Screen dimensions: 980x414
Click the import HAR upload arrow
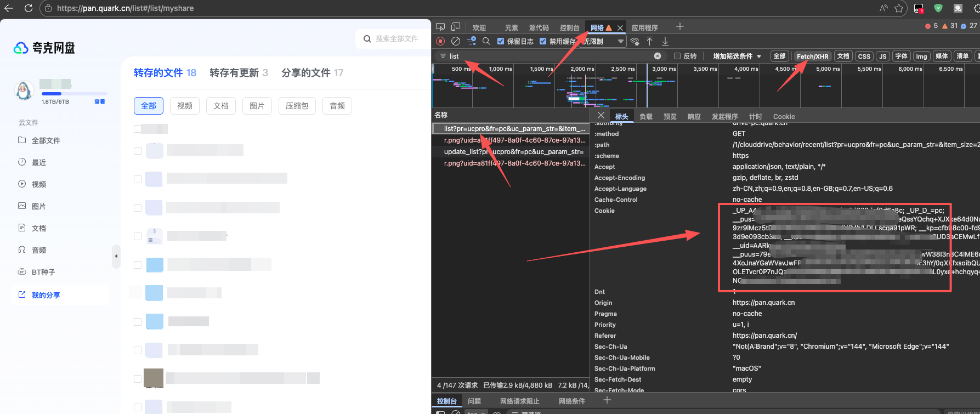coord(650,41)
